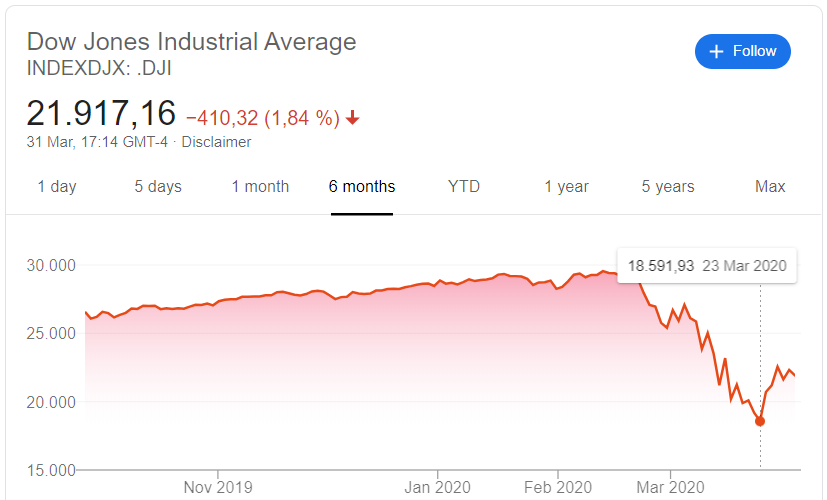Select the 6 months tab
This screenshot has height=500, width=827.
tap(362, 187)
